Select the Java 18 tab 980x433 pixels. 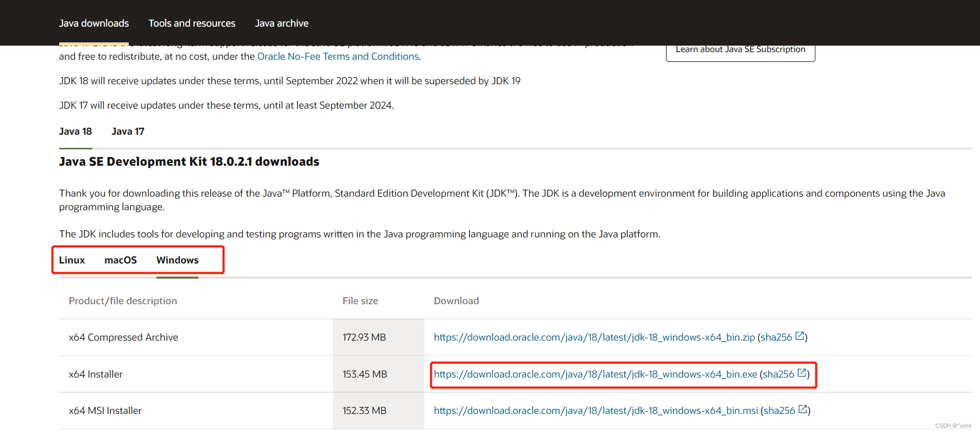[76, 131]
